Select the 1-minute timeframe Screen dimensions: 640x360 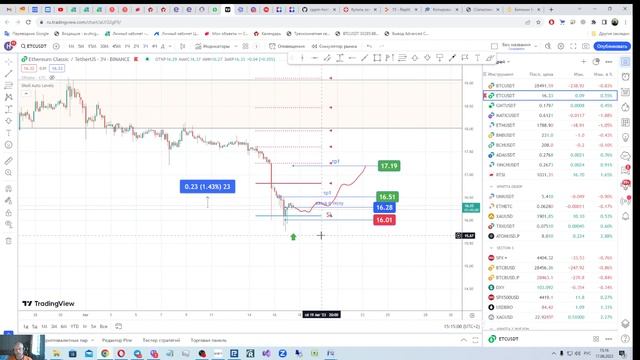point(71,46)
